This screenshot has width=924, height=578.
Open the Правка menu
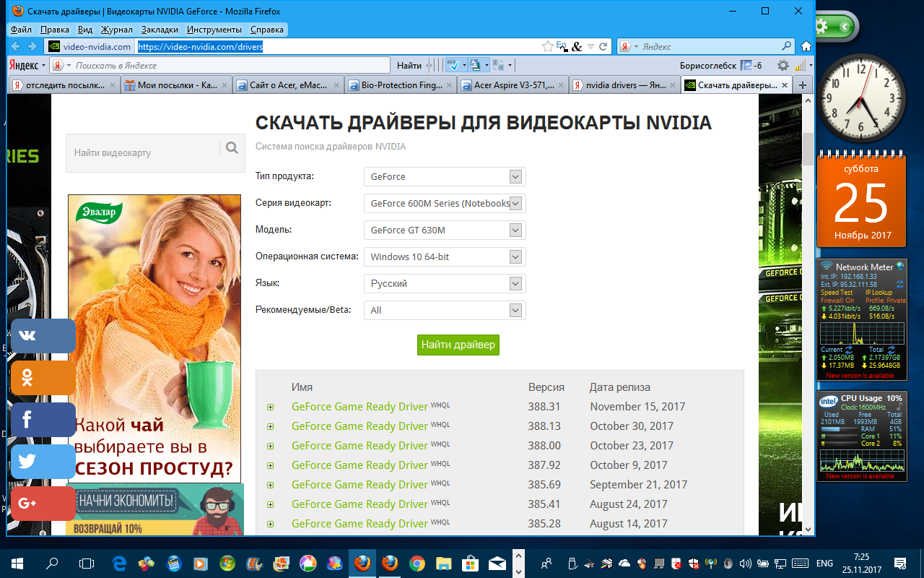[55, 30]
